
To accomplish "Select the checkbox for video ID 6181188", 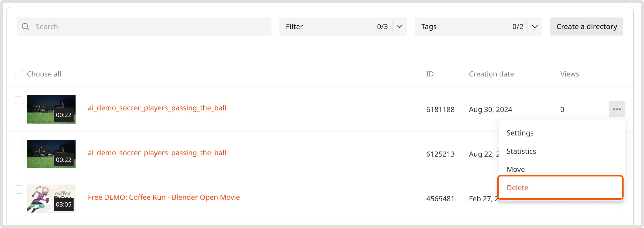I will point(19,100).
